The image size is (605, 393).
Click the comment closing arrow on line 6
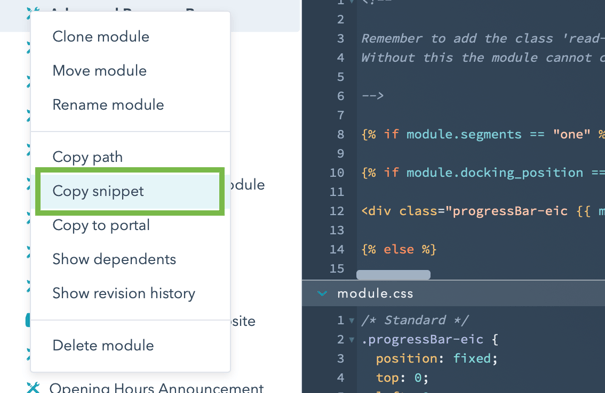pos(372,96)
